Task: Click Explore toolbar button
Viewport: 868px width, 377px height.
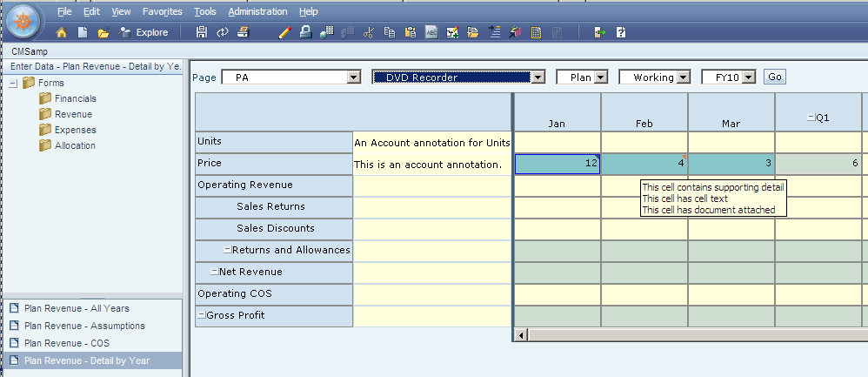Action: click(x=144, y=33)
